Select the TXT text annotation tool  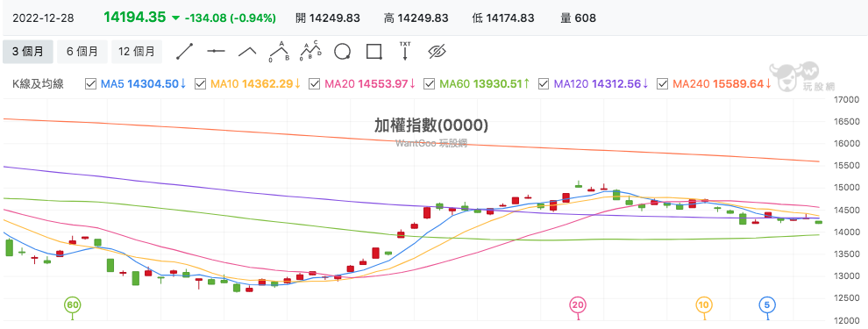click(x=405, y=50)
